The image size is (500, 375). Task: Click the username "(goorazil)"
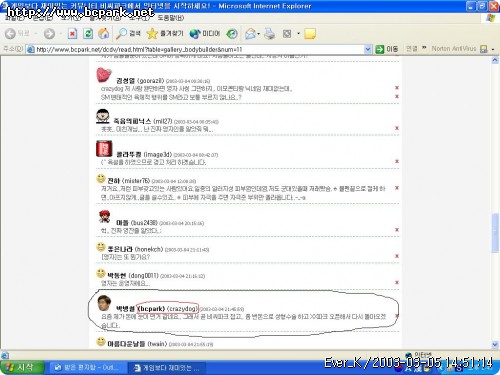[151, 81]
